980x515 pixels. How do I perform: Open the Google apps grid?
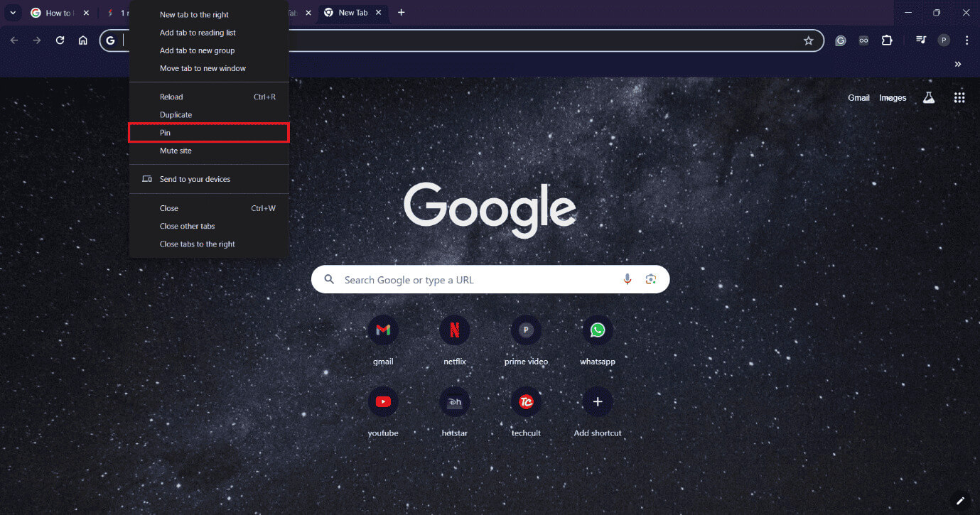[959, 98]
